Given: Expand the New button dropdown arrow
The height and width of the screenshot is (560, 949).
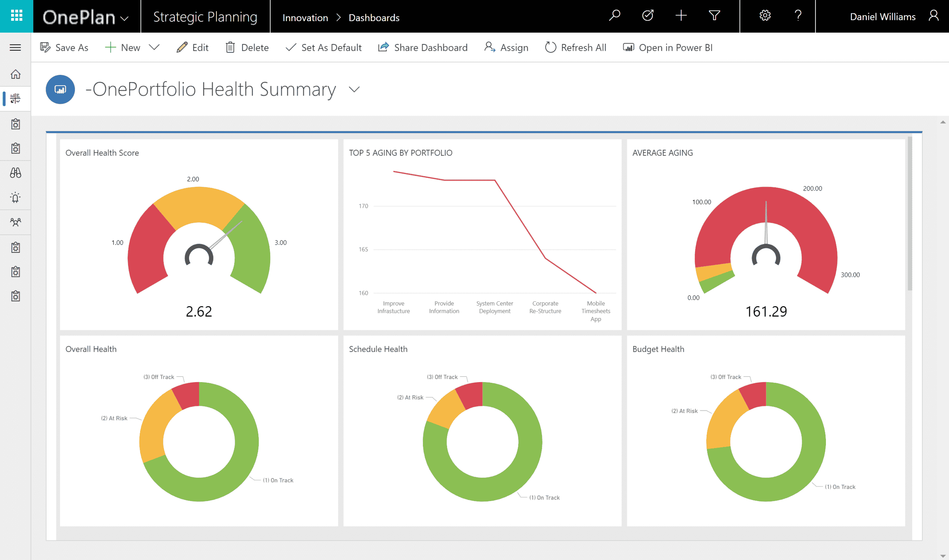Looking at the screenshot, I should coord(154,47).
